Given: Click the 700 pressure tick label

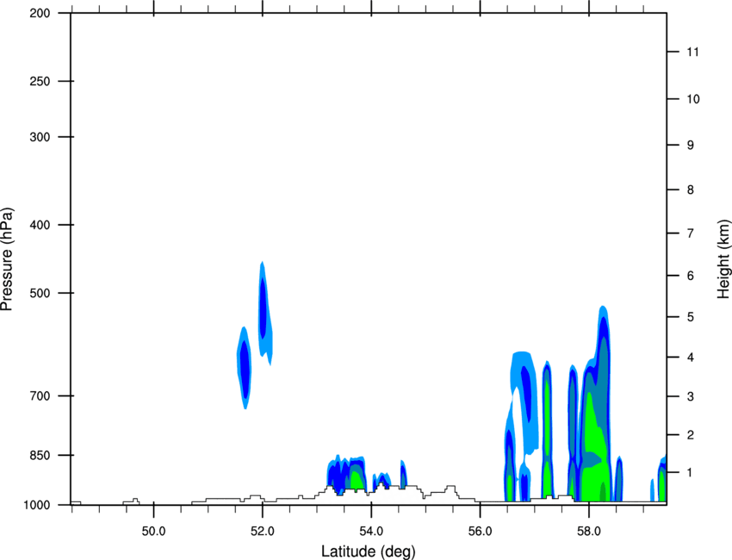Looking at the screenshot, I should click(x=40, y=395).
